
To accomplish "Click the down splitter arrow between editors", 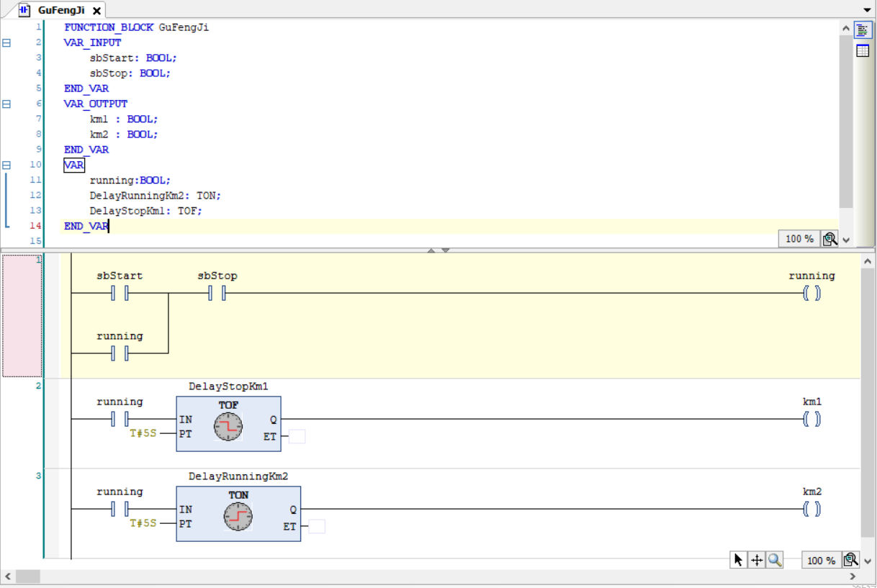I will click(x=446, y=250).
